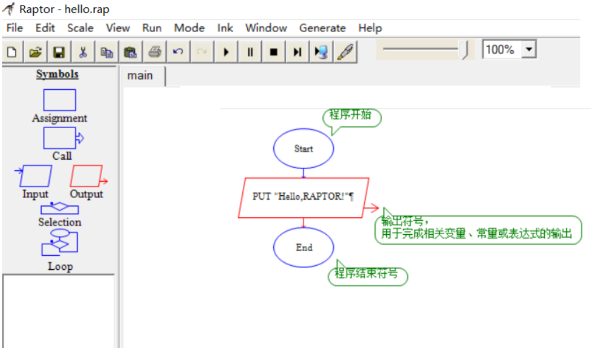Click the Cut scissors icon
599x364 pixels.
83,51
